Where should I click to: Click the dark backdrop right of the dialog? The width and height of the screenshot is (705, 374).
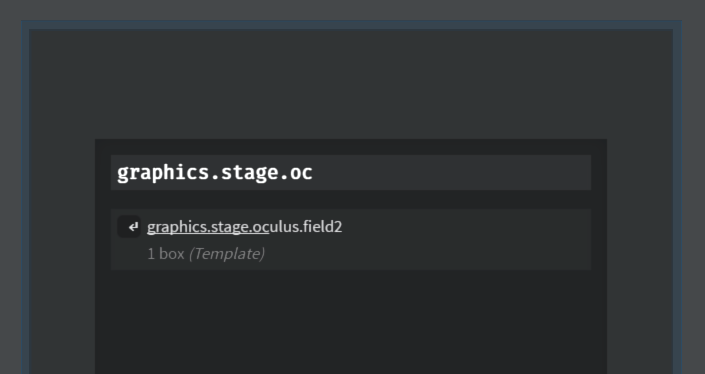coord(640,256)
